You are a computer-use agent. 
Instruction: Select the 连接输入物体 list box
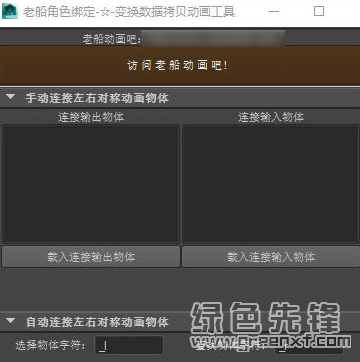click(271, 184)
